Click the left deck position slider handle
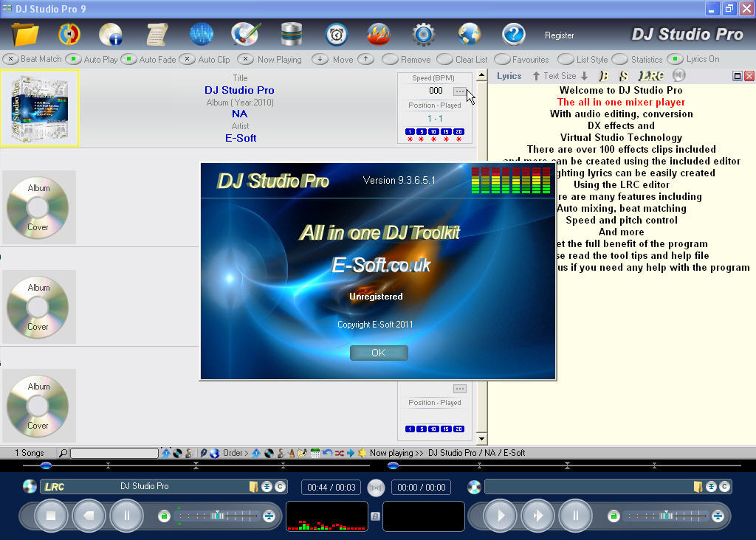756x540 pixels. [x=46, y=465]
